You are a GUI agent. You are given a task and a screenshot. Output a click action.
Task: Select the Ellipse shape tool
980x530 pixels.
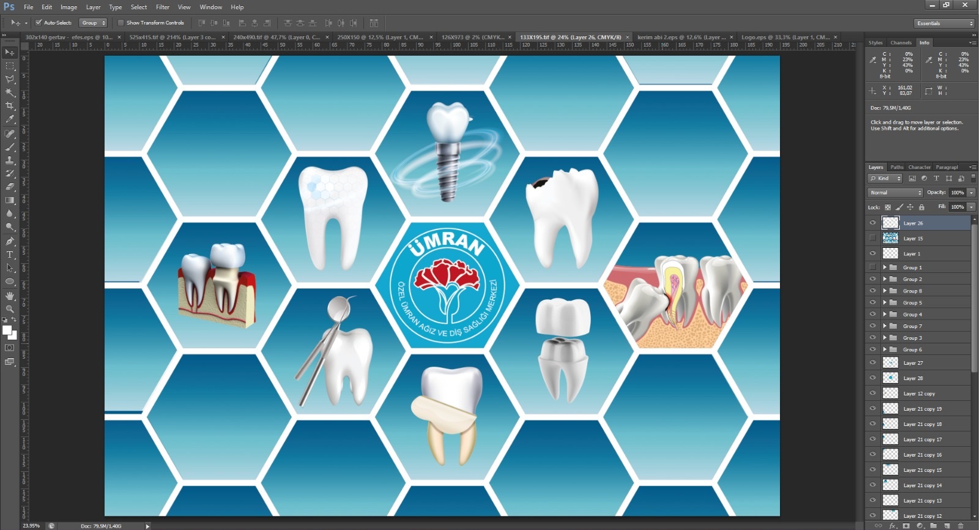click(x=10, y=282)
